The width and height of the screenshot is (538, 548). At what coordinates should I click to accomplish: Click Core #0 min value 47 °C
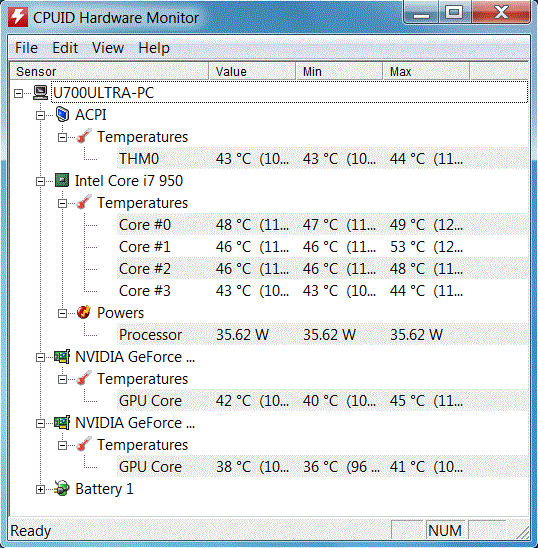(x=339, y=225)
